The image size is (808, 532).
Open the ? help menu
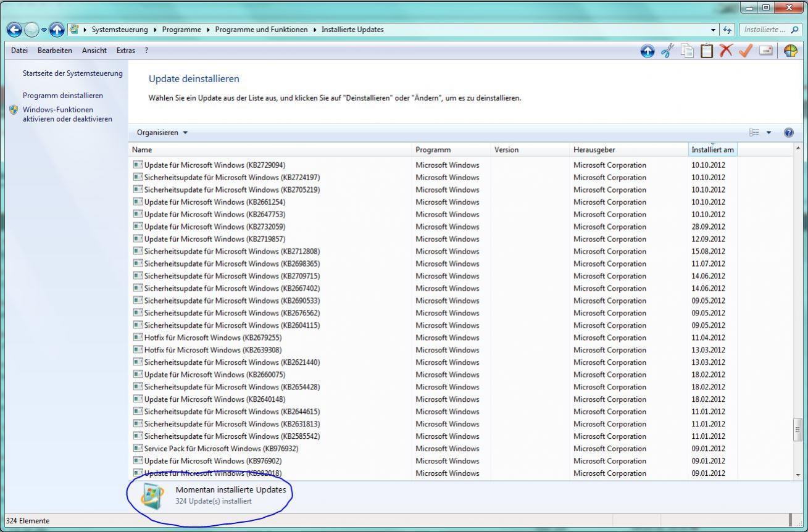pyautogui.click(x=146, y=51)
